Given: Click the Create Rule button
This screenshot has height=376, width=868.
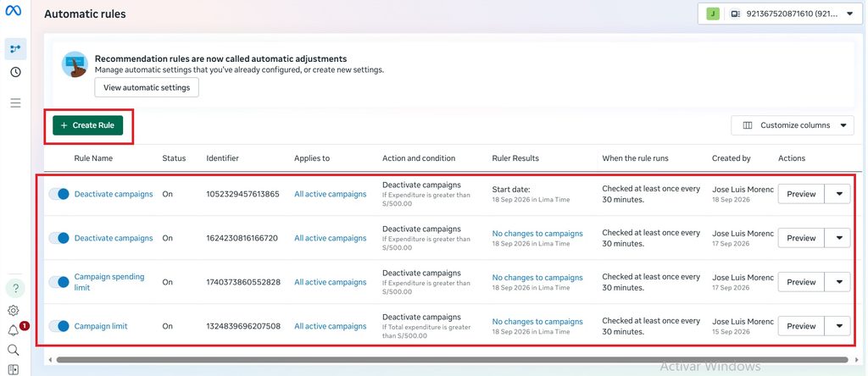Looking at the screenshot, I should coord(87,125).
